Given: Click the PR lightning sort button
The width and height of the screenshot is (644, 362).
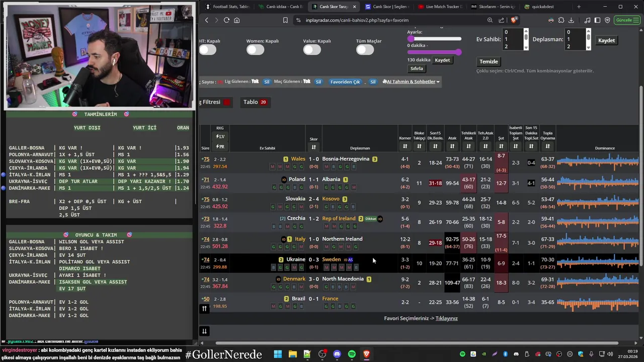Looking at the screenshot, I should pos(220,146).
